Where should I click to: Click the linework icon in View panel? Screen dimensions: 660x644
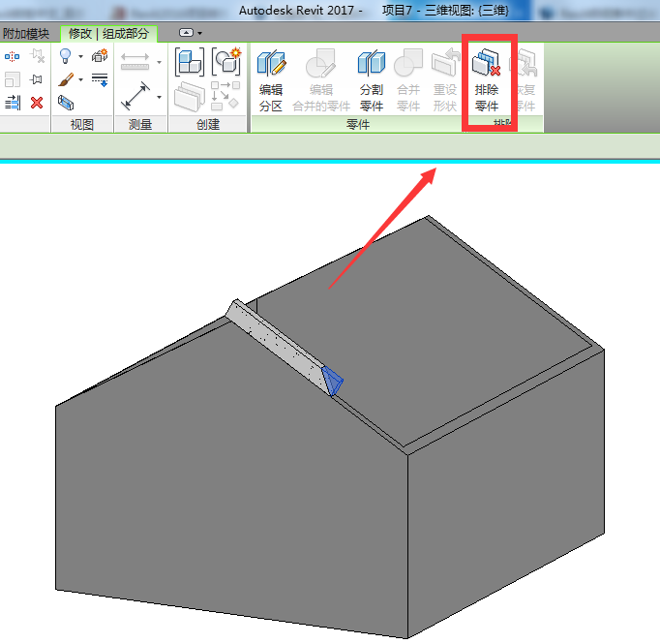click(x=99, y=79)
